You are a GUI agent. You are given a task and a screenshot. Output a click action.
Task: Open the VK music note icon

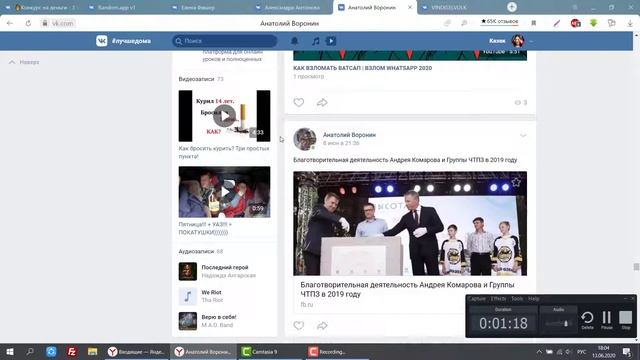coord(316,41)
